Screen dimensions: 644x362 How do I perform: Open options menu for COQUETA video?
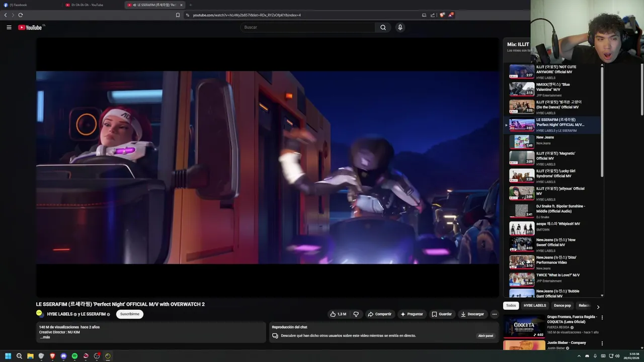tap(602, 318)
